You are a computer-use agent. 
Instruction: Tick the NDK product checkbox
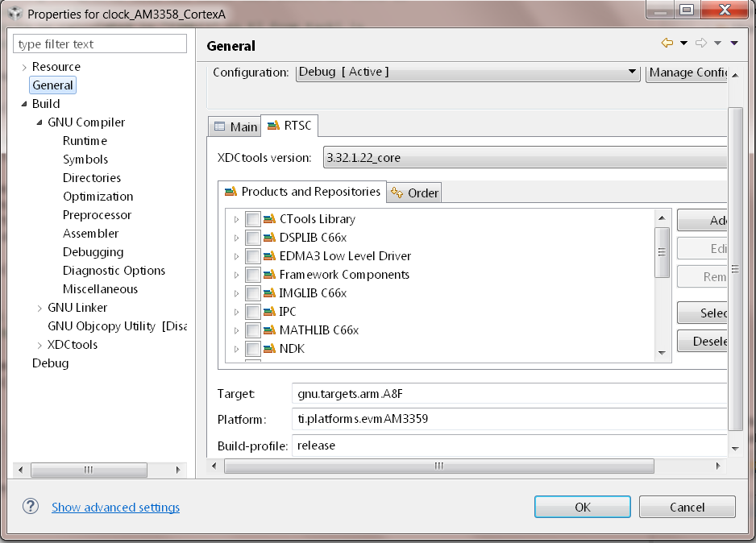pos(253,349)
